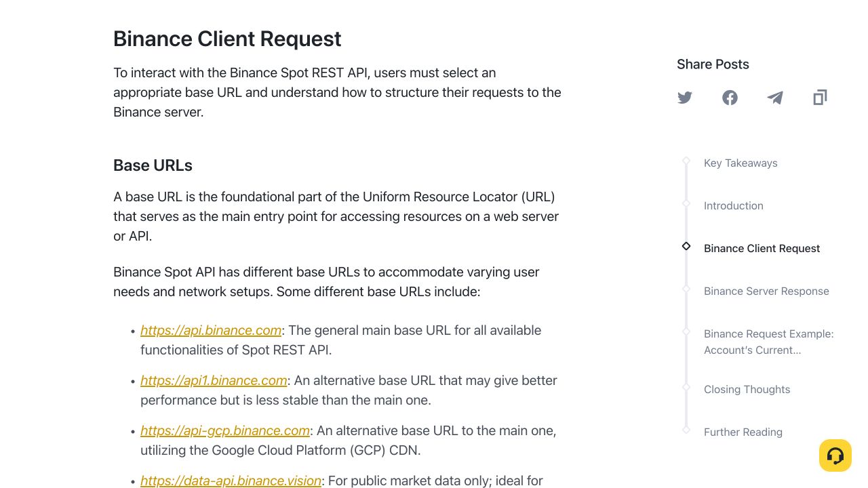Follow the https://api-gcp.binance.com link

click(225, 430)
